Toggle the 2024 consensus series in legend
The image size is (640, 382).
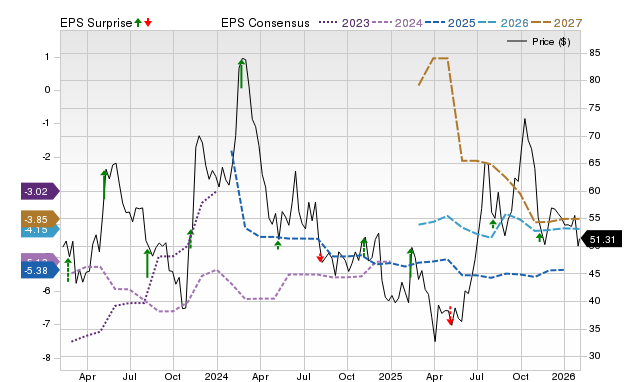tap(397, 23)
